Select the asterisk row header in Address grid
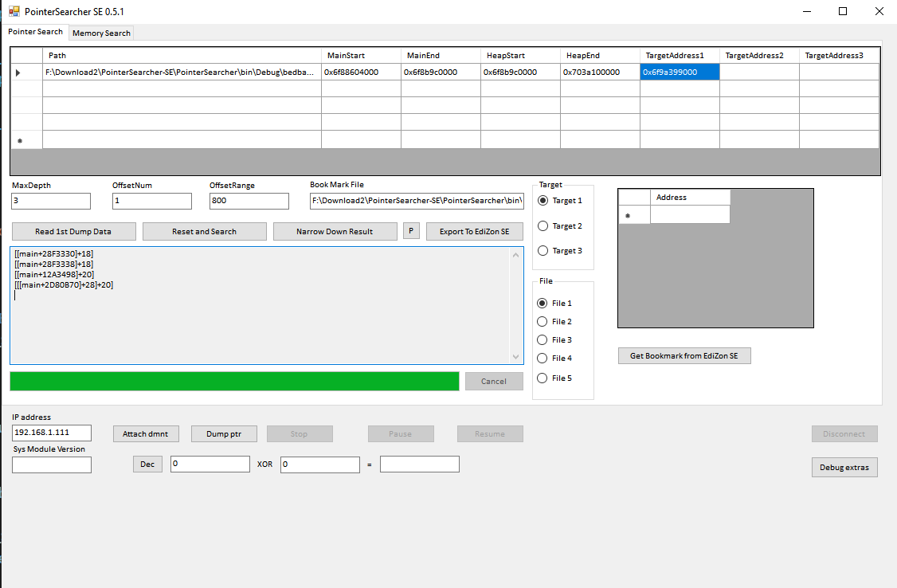This screenshot has height=588, width=897. tap(634, 215)
